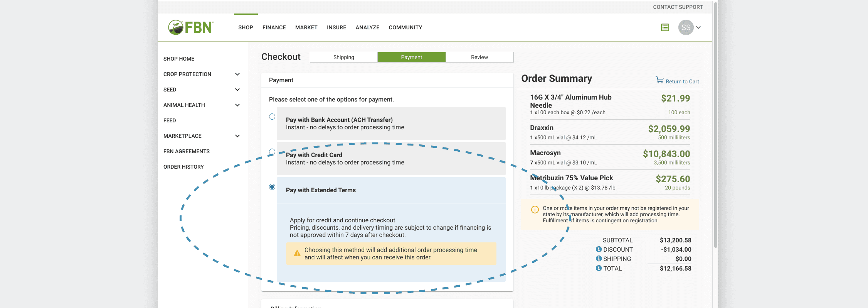
Task: Click Crop Protection sidebar label
Action: [x=187, y=74]
